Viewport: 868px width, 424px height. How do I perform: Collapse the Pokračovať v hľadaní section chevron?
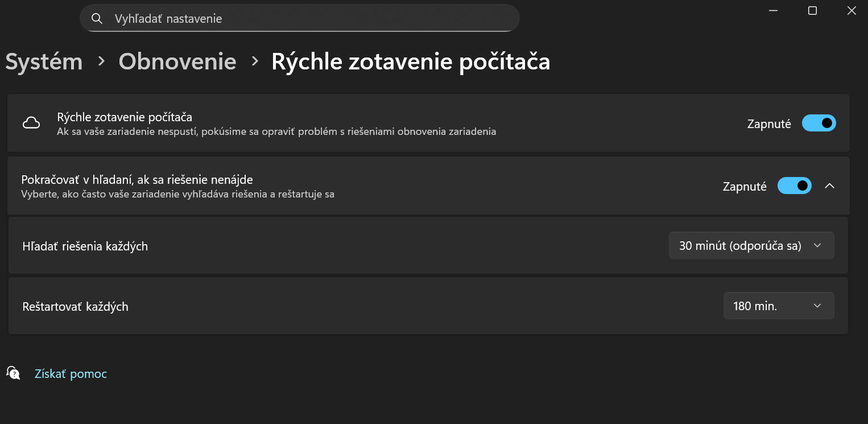click(829, 186)
